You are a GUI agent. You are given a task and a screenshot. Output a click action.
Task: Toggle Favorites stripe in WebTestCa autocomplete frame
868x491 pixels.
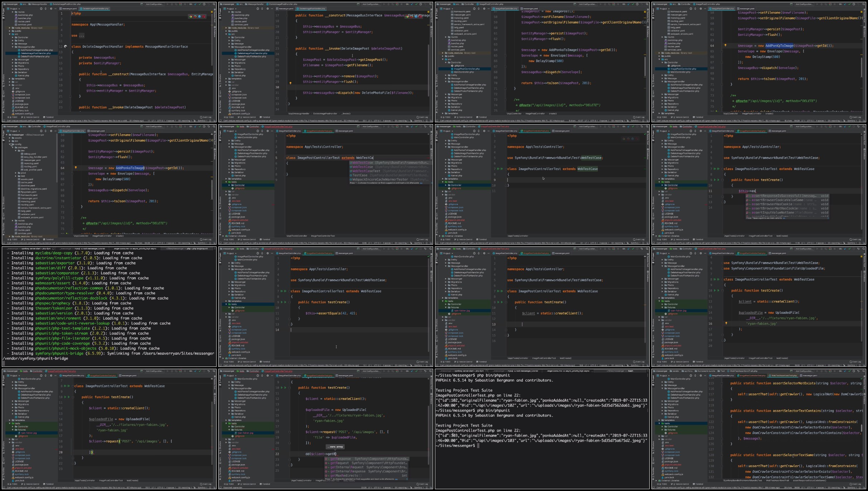coord(220,229)
